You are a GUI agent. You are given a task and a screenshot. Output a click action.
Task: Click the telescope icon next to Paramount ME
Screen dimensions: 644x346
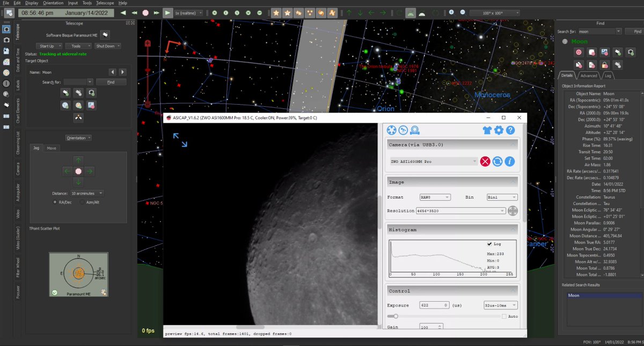click(x=106, y=34)
